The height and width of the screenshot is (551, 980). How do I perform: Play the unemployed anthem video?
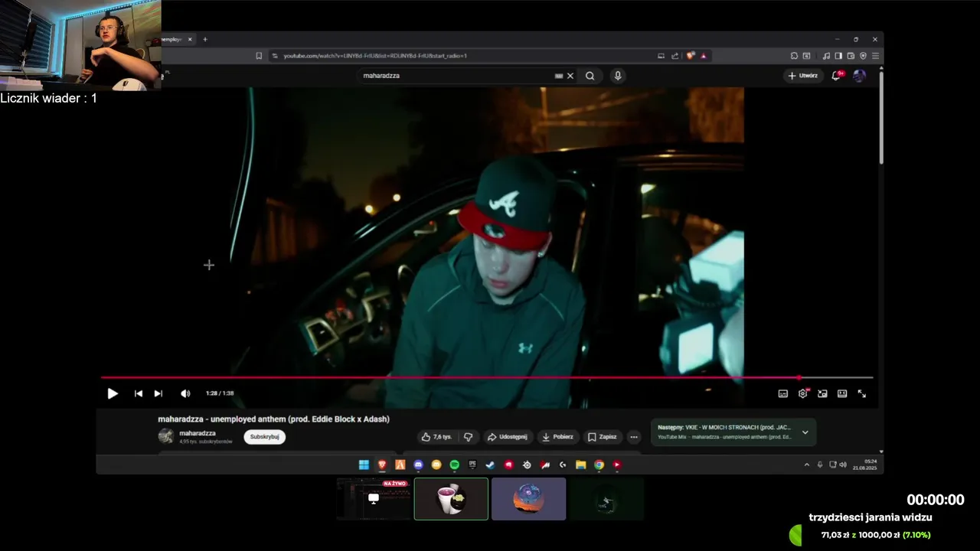113,393
